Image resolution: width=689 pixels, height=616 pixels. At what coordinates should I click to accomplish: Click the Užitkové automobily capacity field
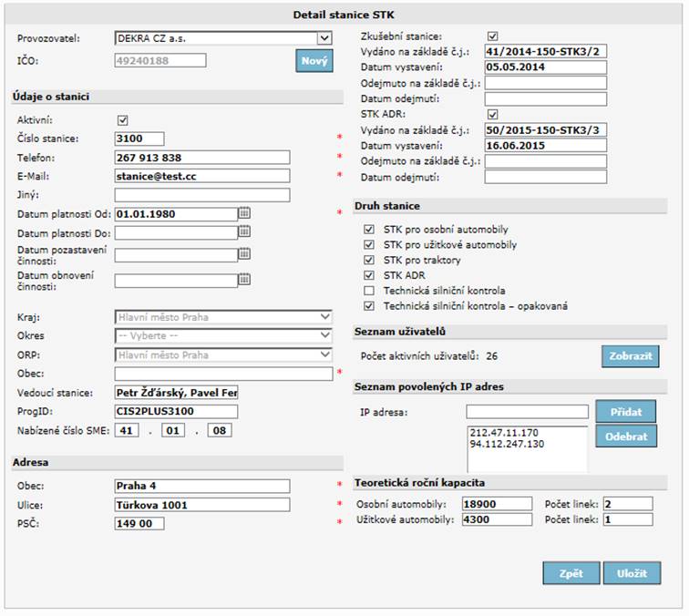click(x=497, y=519)
